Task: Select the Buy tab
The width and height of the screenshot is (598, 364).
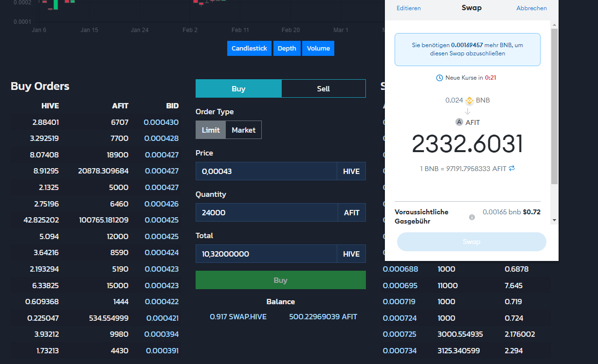Action: 238,88
